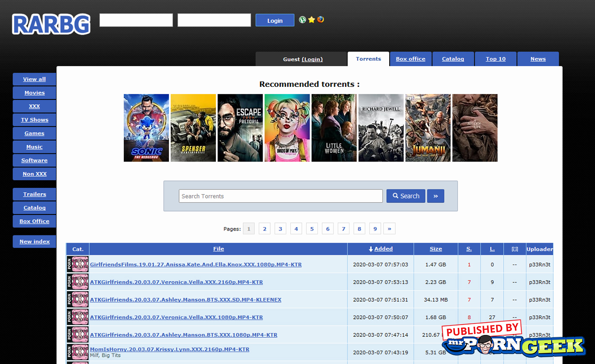Click the Firefox icon in header
595x364 pixels.
pos(320,20)
